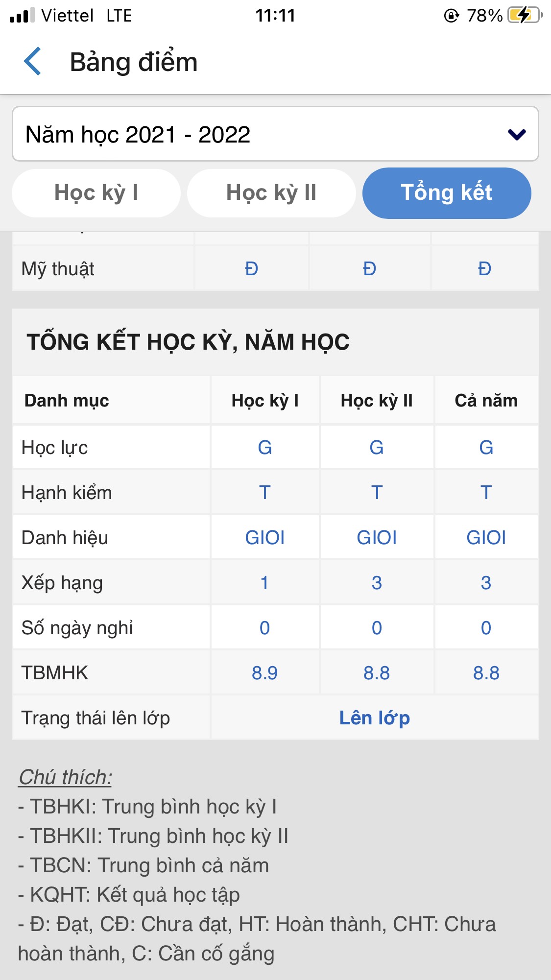Tap the Chú thích heading
551x980 pixels.
coord(65,777)
